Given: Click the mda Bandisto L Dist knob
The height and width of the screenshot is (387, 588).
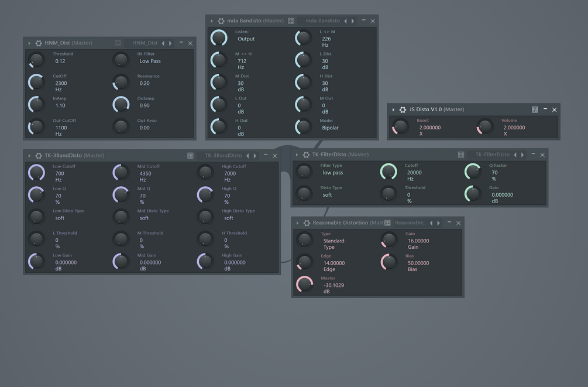Looking at the screenshot, I should [303, 60].
